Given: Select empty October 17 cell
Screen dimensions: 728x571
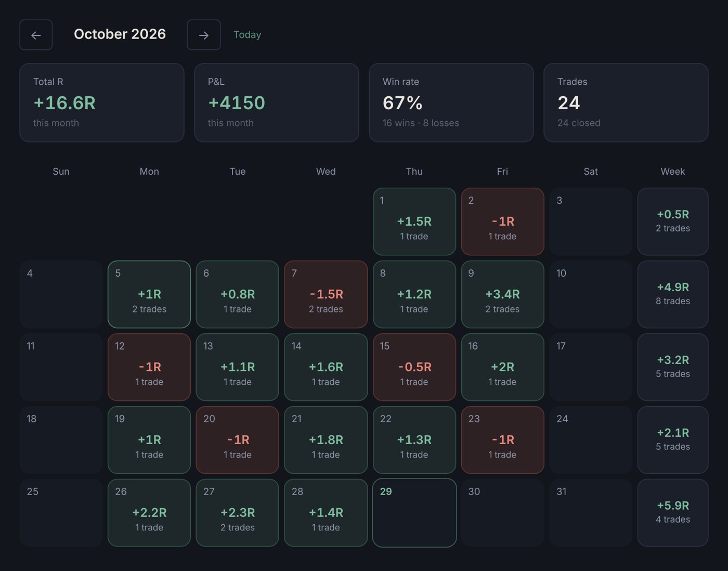Looking at the screenshot, I should coord(591,367).
